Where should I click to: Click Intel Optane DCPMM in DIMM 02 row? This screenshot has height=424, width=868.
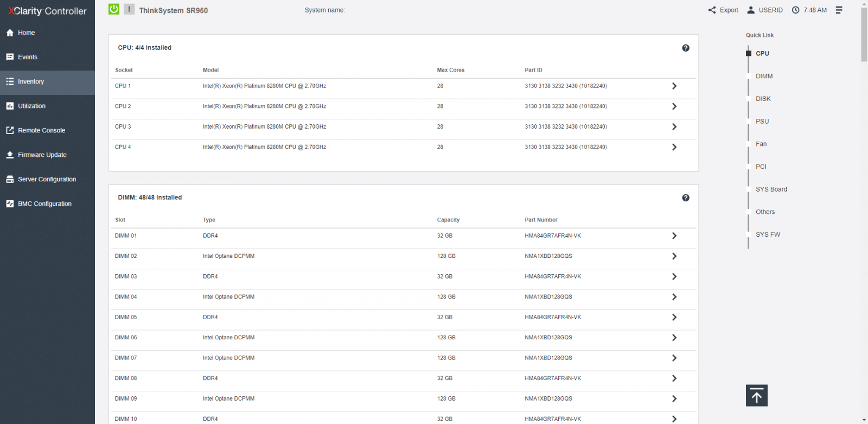pyautogui.click(x=228, y=256)
